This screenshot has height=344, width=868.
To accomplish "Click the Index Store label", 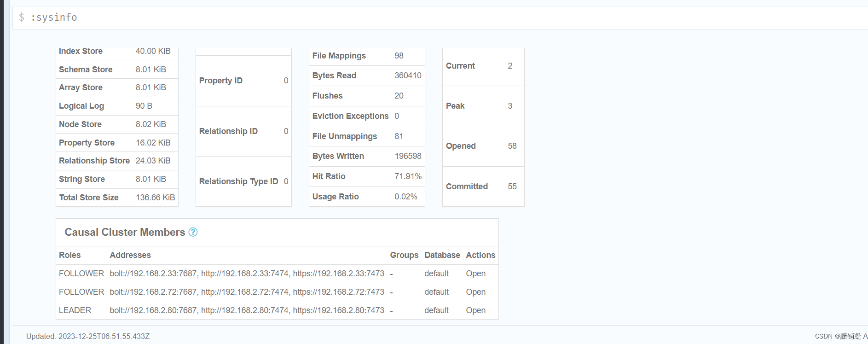I will (81, 51).
